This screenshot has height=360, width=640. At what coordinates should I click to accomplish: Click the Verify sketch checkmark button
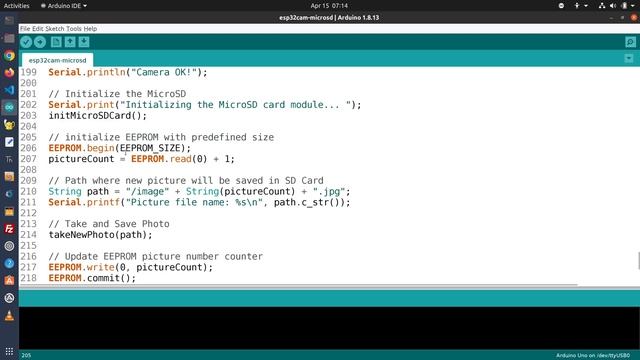click(x=26, y=42)
